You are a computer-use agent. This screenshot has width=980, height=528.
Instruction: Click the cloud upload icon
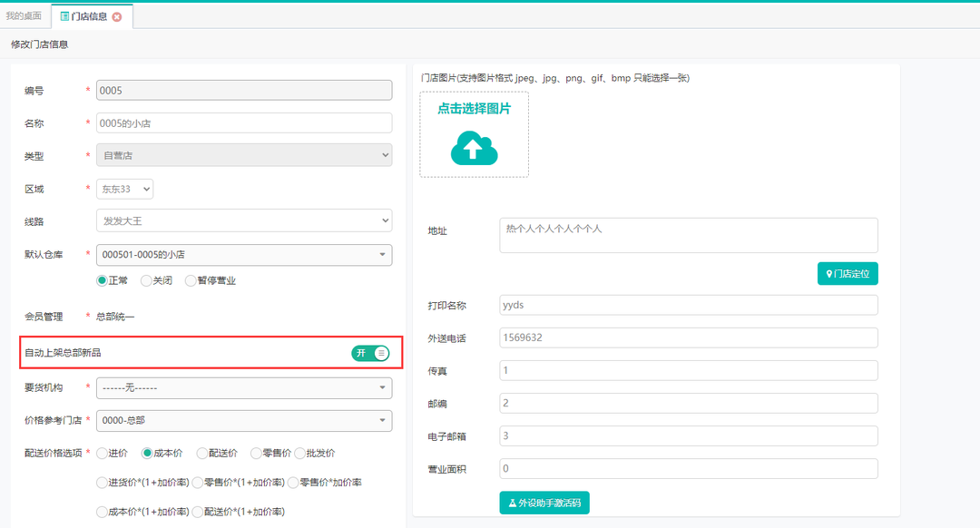click(x=474, y=148)
